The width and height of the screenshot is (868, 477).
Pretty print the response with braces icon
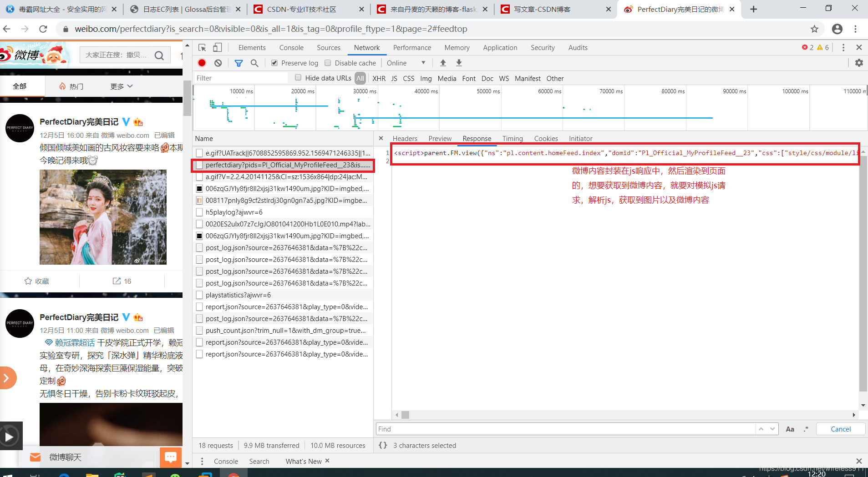[x=383, y=445]
